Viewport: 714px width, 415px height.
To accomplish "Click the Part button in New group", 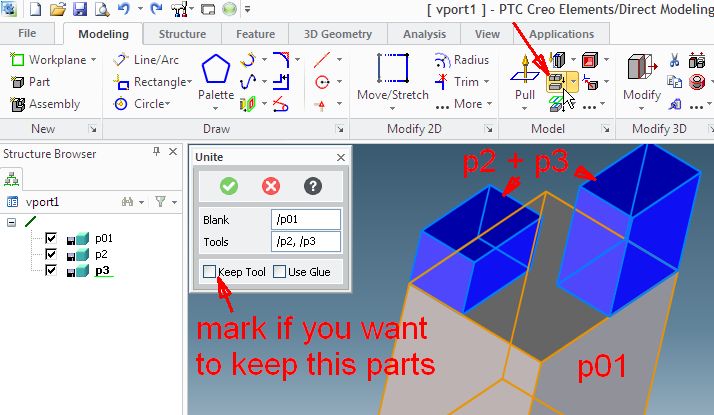I will click(x=30, y=82).
